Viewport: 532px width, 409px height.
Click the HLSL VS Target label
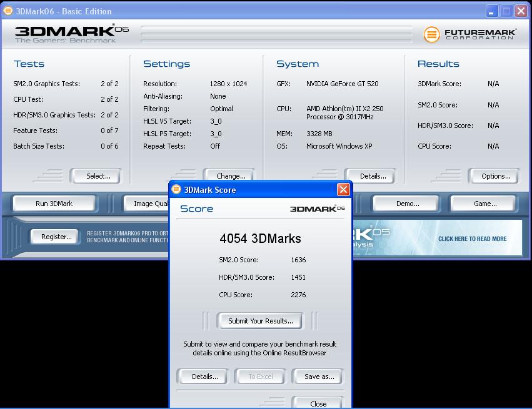167,121
